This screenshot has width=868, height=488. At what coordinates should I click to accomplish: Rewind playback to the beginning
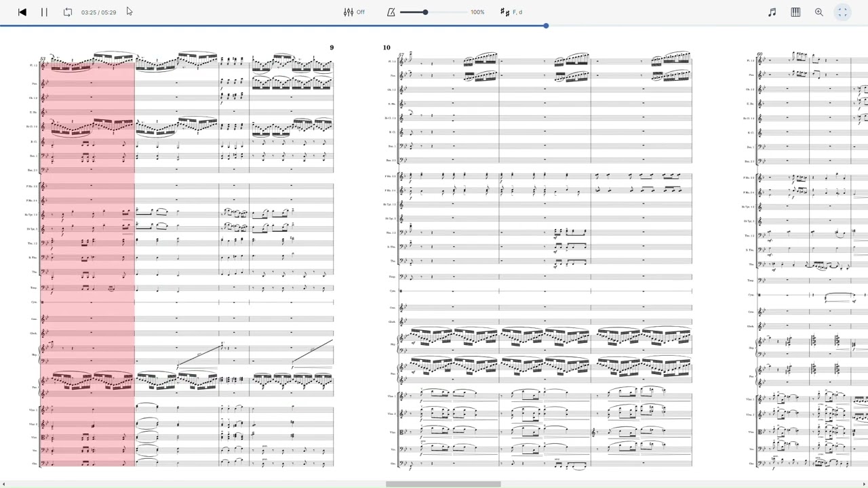(22, 12)
